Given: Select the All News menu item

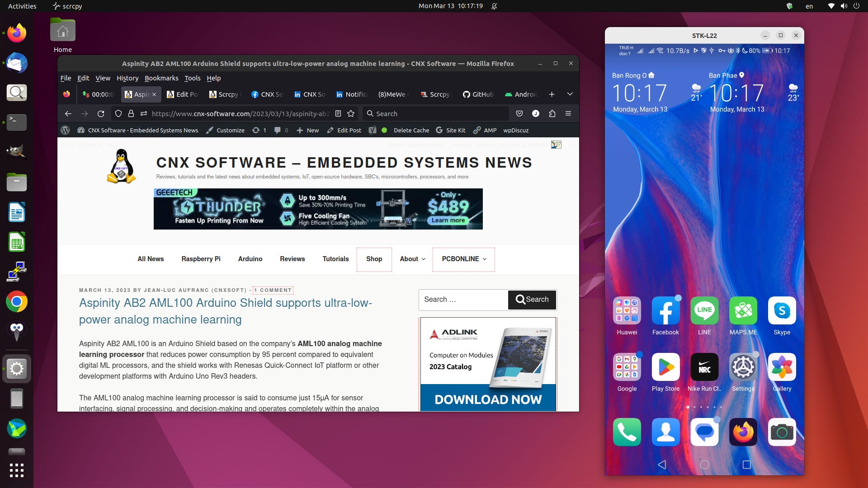Looking at the screenshot, I should (150, 258).
